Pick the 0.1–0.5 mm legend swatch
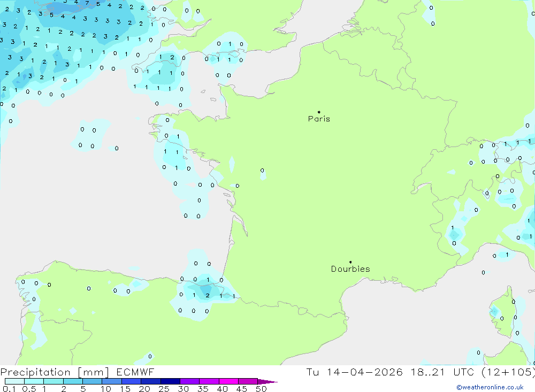 tap(14, 381)
